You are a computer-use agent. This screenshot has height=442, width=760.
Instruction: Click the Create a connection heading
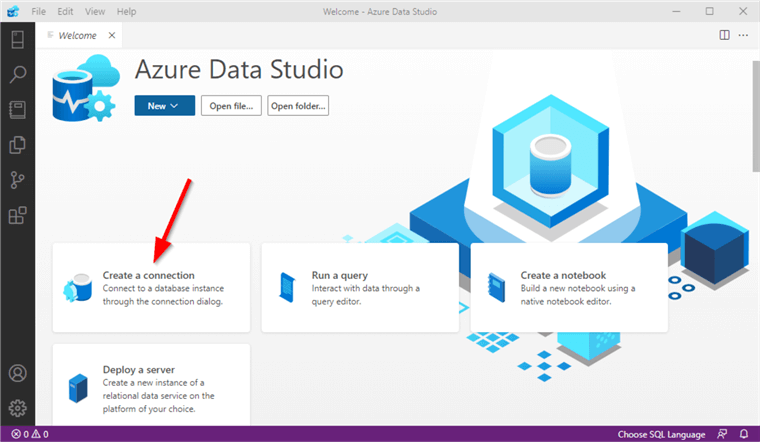click(148, 275)
